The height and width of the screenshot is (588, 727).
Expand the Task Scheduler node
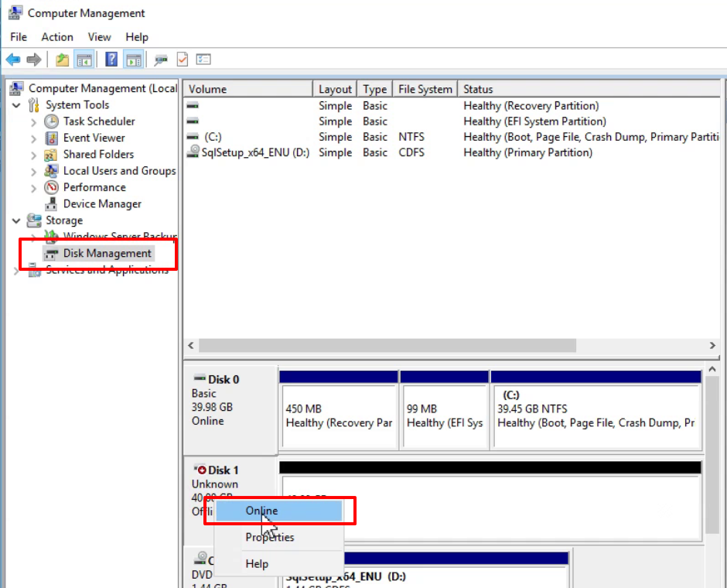coord(33,122)
